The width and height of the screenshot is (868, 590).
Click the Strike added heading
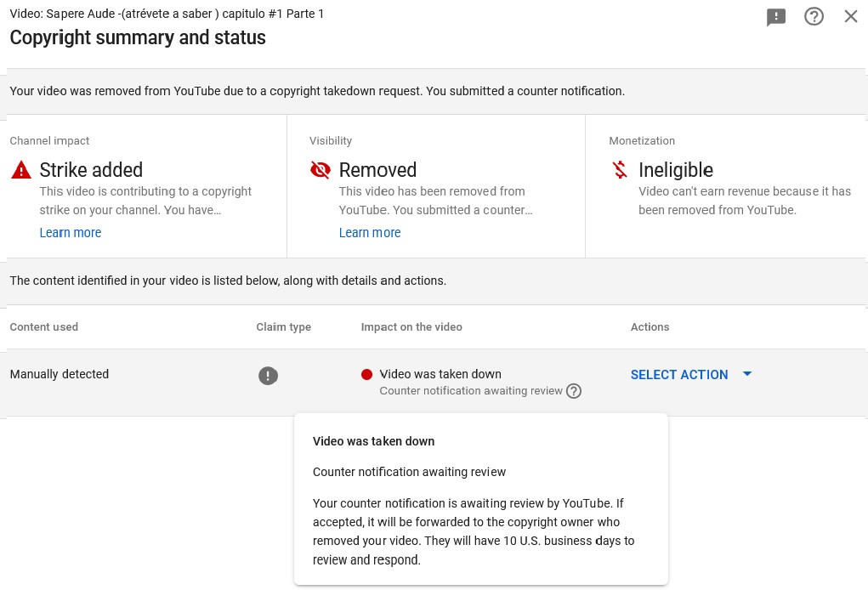coord(91,170)
